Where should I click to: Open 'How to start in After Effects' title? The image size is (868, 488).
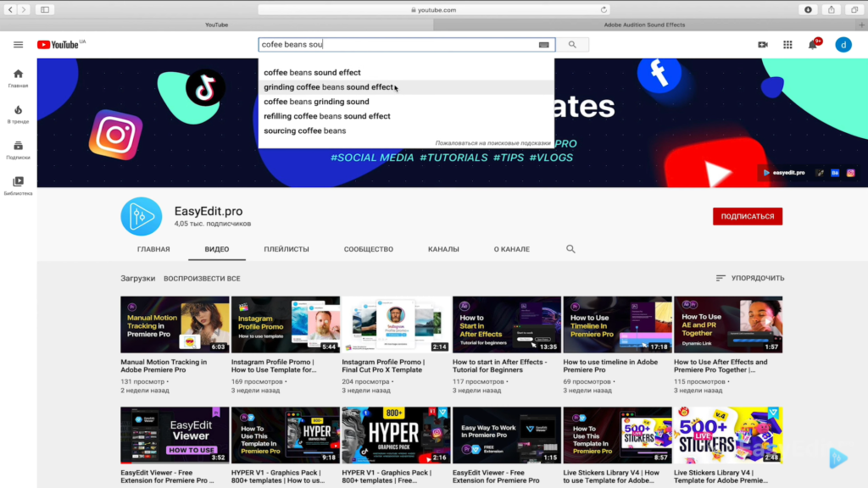(500, 366)
